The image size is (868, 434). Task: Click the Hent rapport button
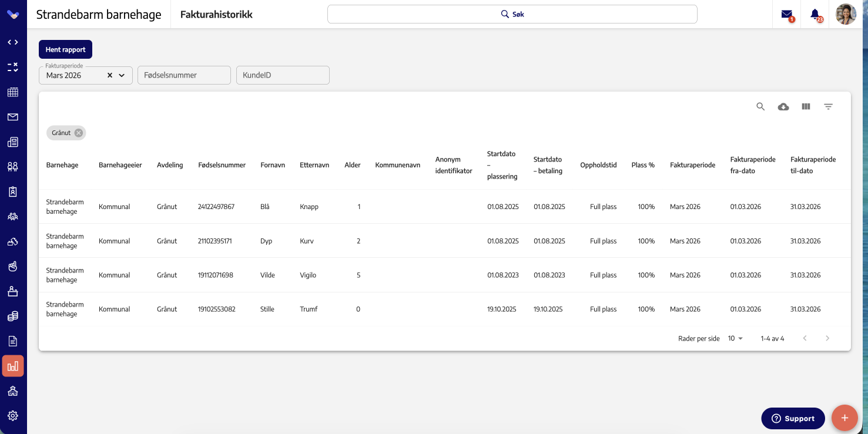click(66, 49)
